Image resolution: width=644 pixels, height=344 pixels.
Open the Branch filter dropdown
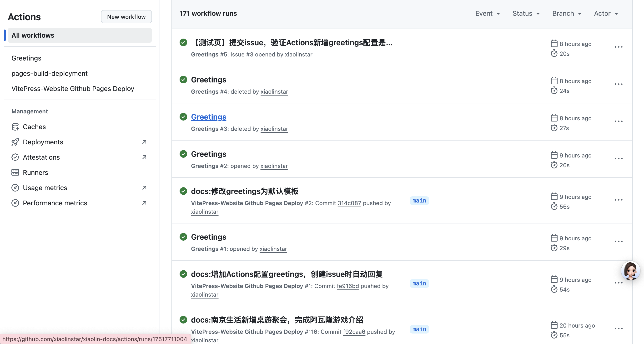pyautogui.click(x=567, y=14)
